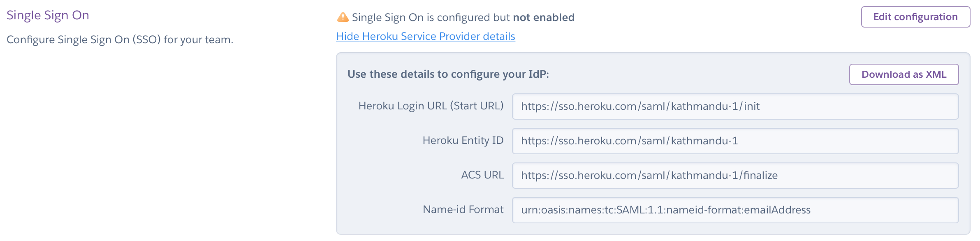The image size is (980, 241).
Task: Click the Heroku Login URL (Start URL) label
Action: pyautogui.click(x=431, y=106)
